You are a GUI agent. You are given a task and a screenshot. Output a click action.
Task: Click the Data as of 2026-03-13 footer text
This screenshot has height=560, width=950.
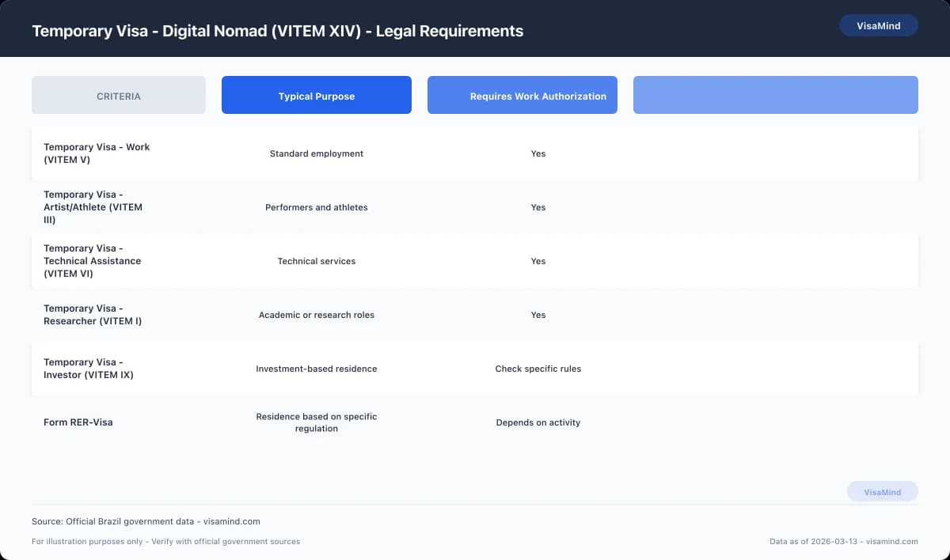click(842, 541)
